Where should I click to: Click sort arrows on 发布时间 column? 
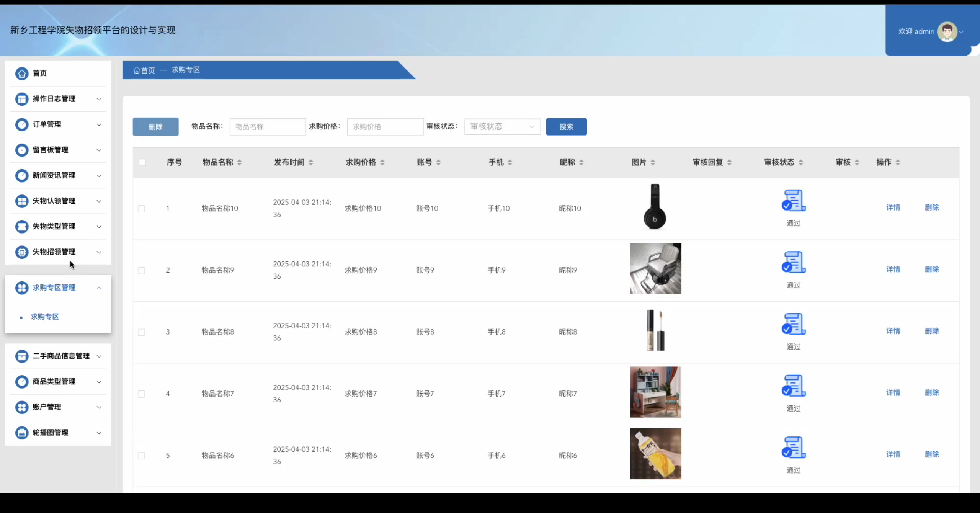[x=310, y=162]
